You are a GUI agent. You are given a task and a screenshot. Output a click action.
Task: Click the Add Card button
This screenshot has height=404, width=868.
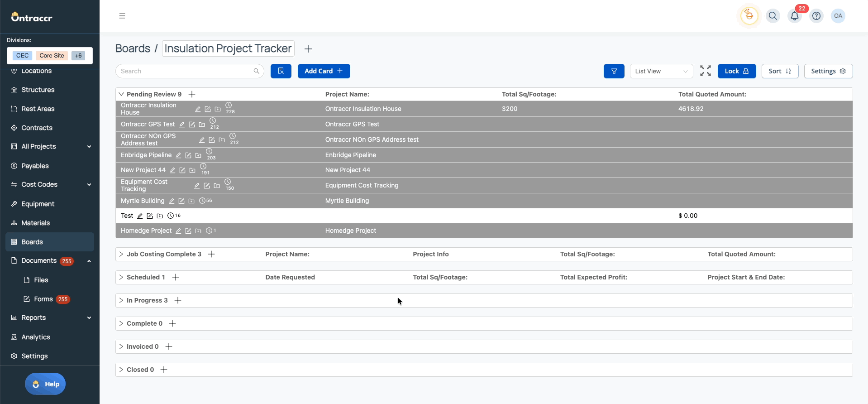click(x=324, y=71)
